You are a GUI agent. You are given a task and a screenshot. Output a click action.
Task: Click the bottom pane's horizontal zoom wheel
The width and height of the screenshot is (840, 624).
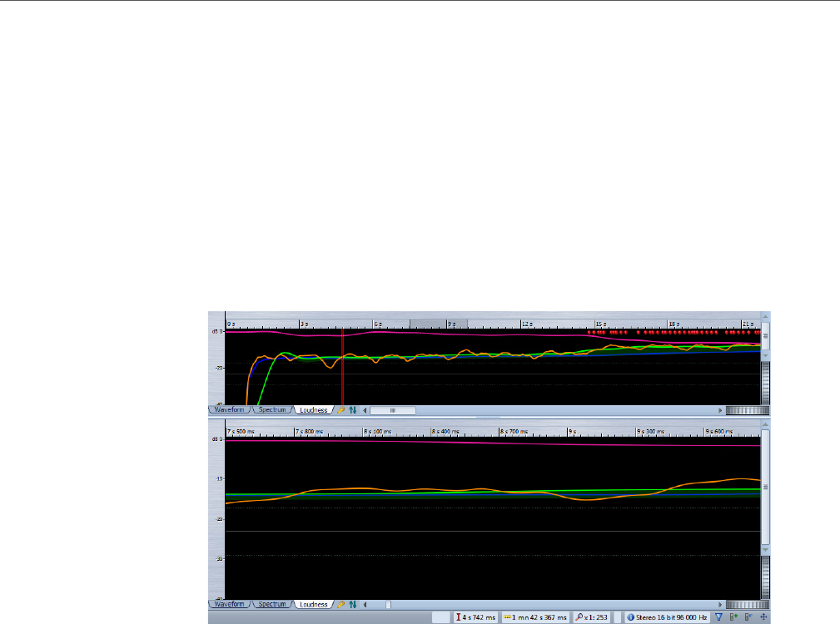(x=748, y=605)
